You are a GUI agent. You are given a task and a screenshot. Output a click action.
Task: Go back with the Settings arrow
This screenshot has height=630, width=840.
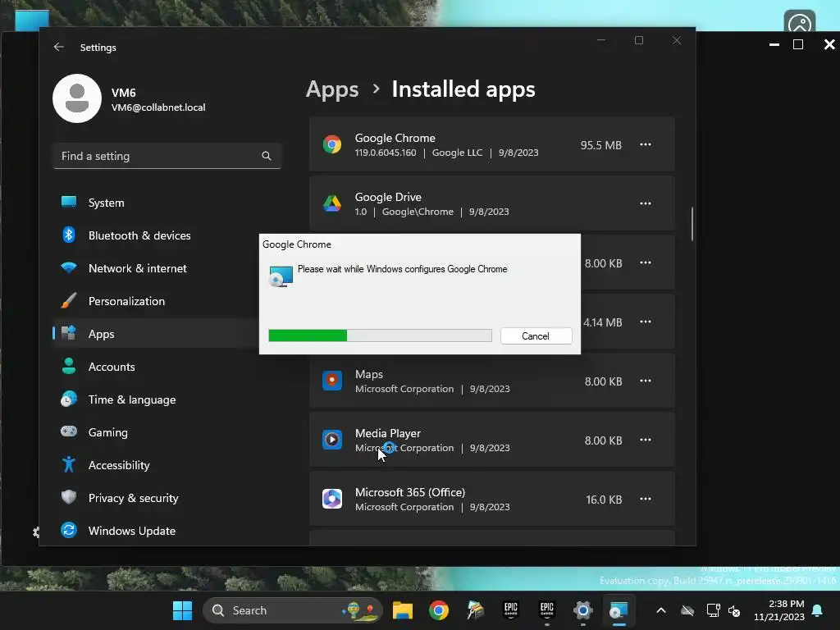pos(58,47)
